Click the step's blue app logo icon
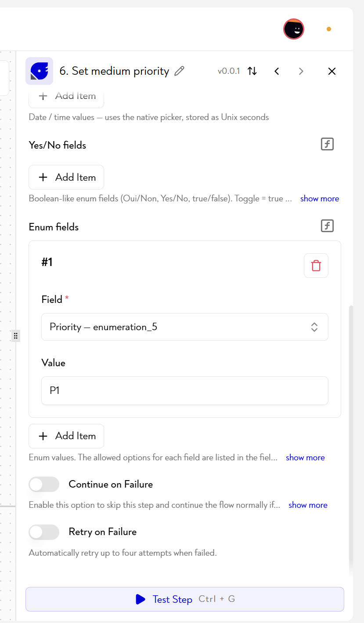Image resolution: width=364 pixels, height=623 pixels. click(40, 71)
